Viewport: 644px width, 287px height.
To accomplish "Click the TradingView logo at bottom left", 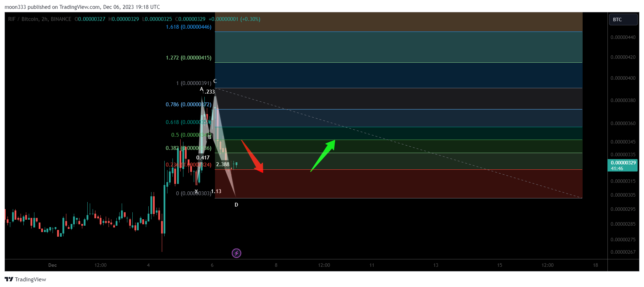I will tap(25, 279).
